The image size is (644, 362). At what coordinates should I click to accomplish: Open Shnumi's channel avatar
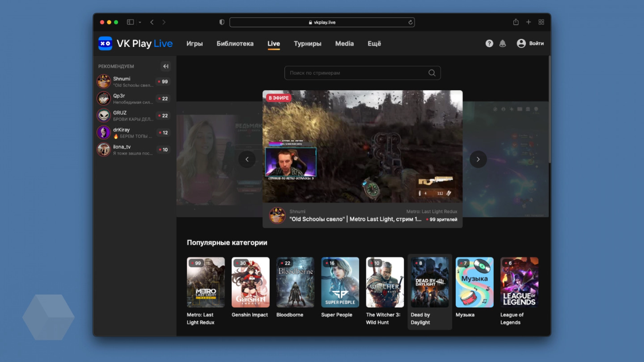pos(104,81)
